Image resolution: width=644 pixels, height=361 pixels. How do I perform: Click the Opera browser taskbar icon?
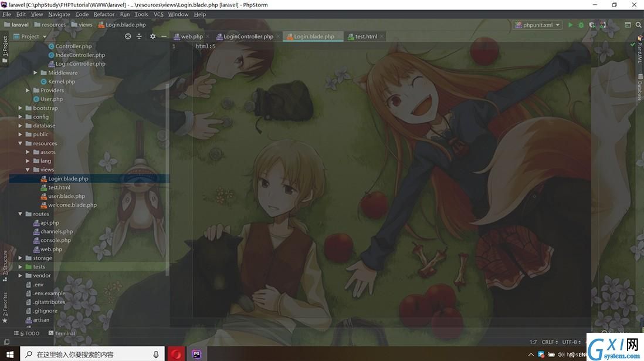pos(176,355)
